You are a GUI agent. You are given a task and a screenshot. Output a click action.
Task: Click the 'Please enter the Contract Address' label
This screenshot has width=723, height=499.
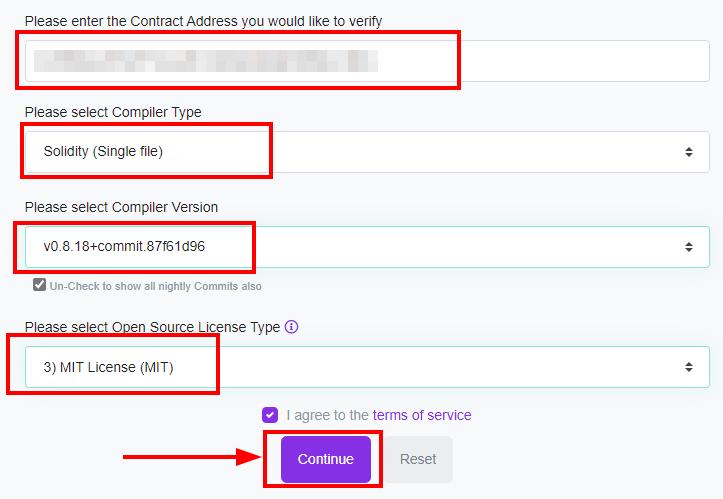[x=203, y=21]
